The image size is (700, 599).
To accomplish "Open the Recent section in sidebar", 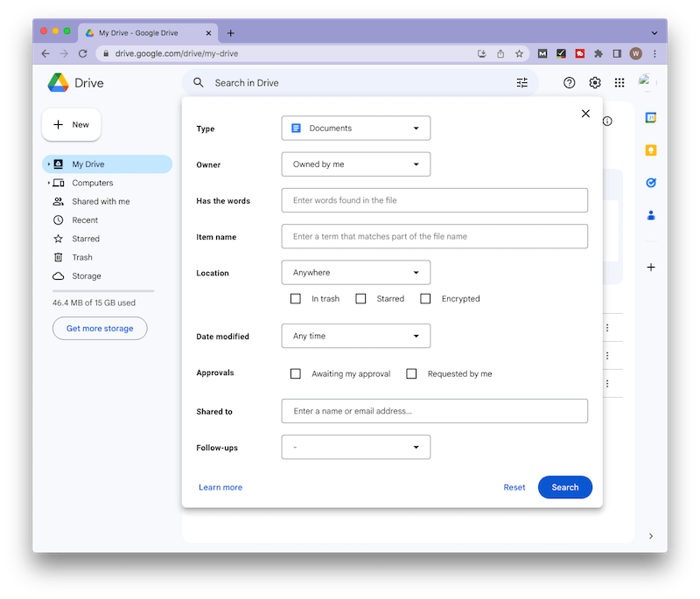I will pyautogui.click(x=85, y=220).
